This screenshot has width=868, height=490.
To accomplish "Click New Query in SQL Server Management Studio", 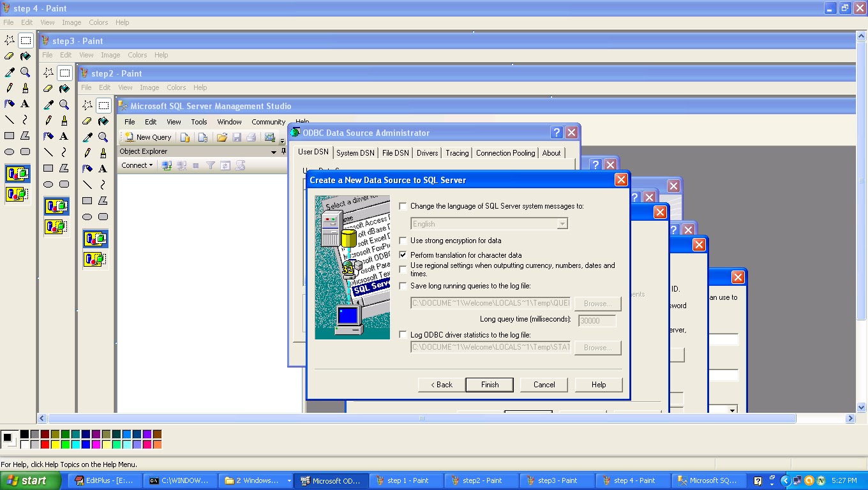I will click(x=148, y=137).
